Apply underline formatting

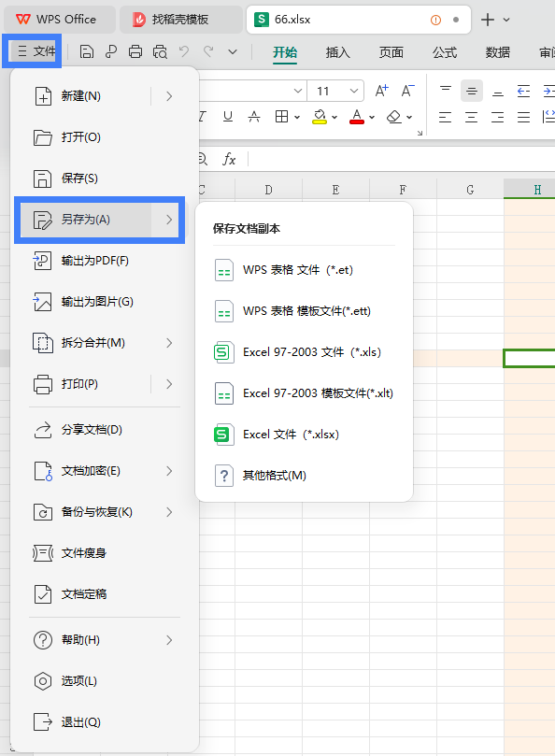pyautogui.click(x=228, y=116)
